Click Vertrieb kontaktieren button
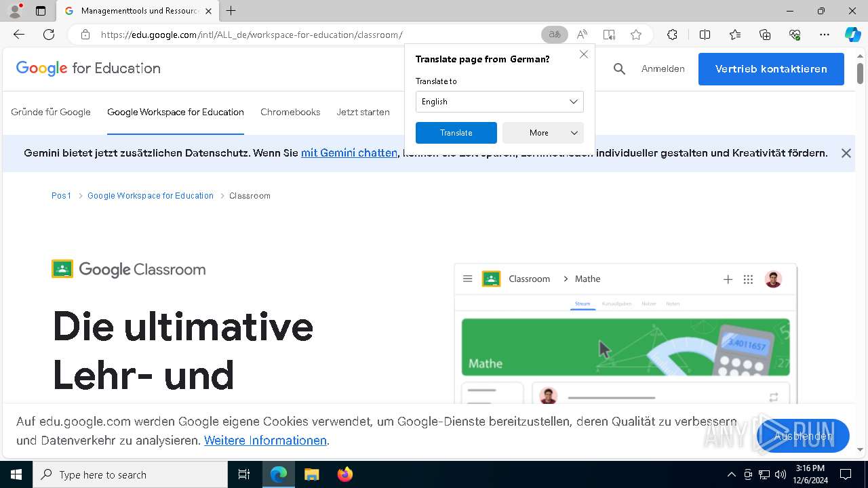This screenshot has height=488, width=868. click(771, 69)
